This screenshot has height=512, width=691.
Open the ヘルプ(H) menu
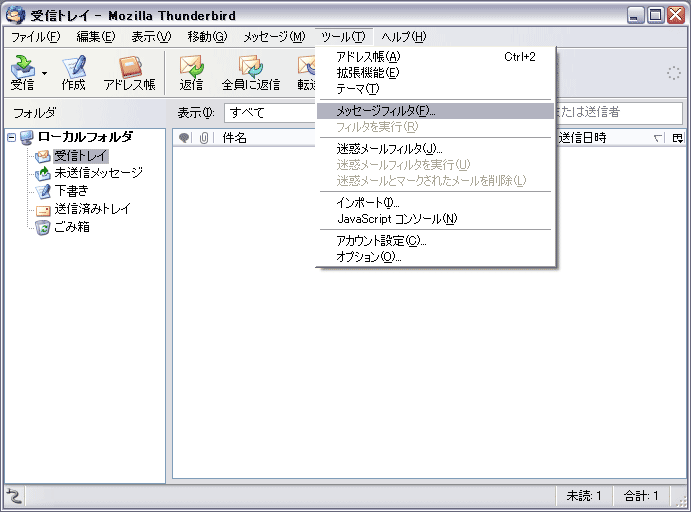404,37
